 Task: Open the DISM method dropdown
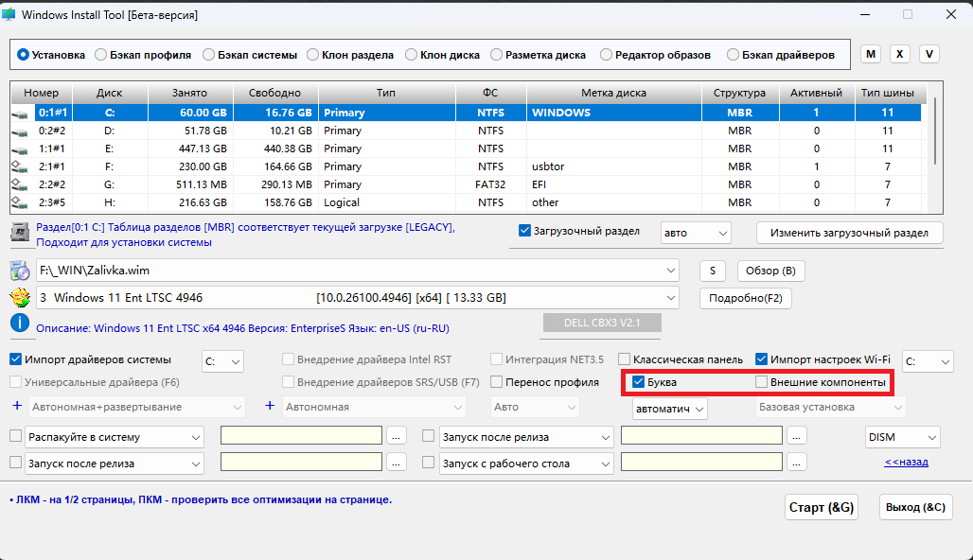pos(902,437)
